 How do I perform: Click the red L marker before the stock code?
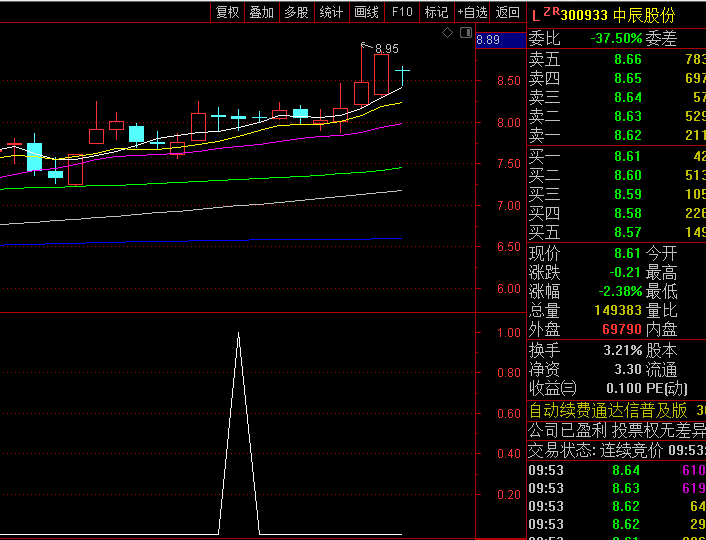pyautogui.click(x=536, y=15)
